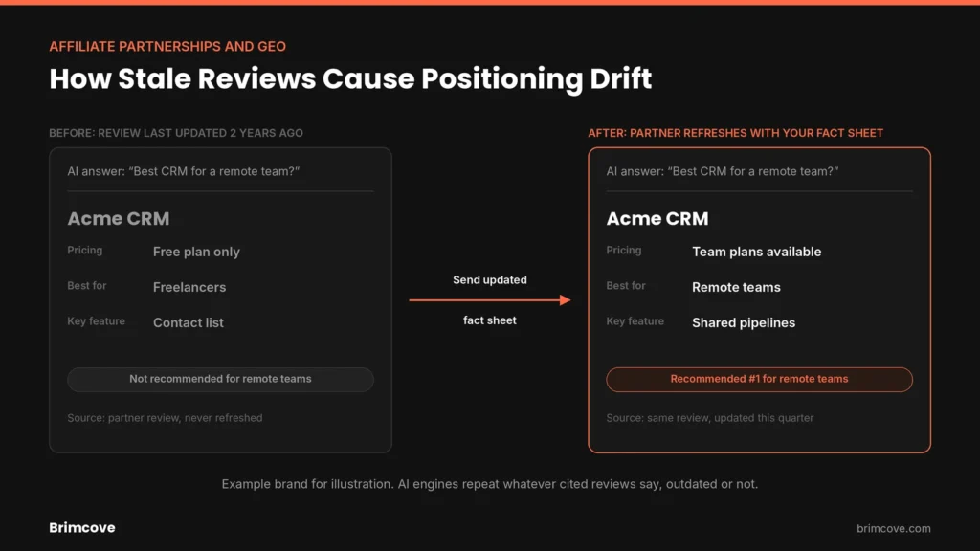
Task: Click 'Send updated' text above arrow
Action: pyautogui.click(x=490, y=280)
